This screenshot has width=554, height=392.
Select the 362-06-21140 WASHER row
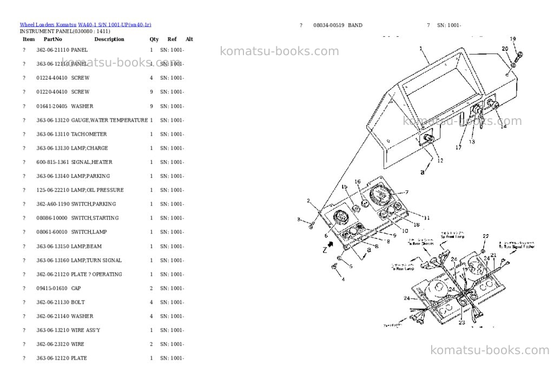pyautogui.click(x=103, y=316)
